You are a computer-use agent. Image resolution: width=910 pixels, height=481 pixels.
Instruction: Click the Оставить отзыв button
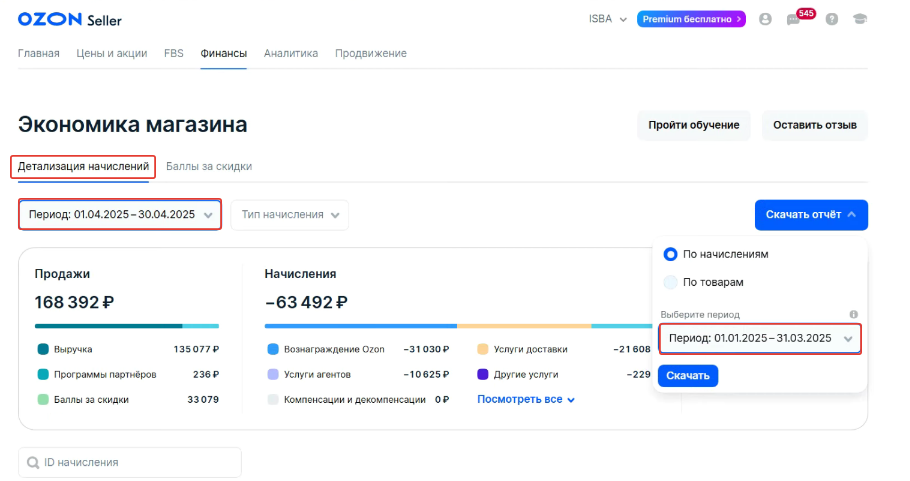[x=815, y=125]
